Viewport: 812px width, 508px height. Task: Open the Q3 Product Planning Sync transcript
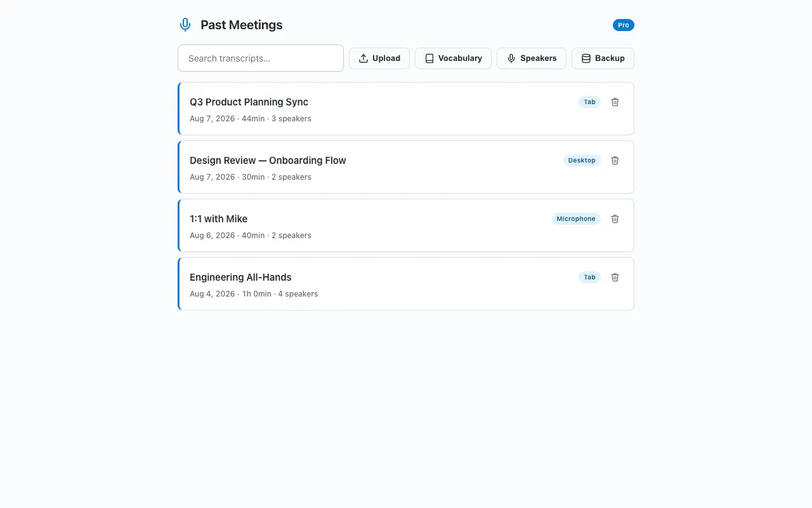click(406, 109)
